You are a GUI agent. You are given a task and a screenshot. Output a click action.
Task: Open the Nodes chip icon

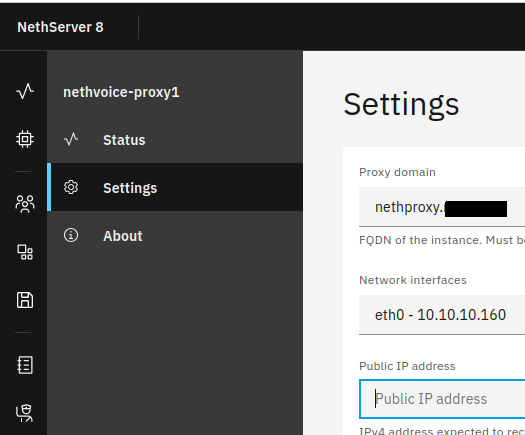pyautogui.click(x=25, y=139)
